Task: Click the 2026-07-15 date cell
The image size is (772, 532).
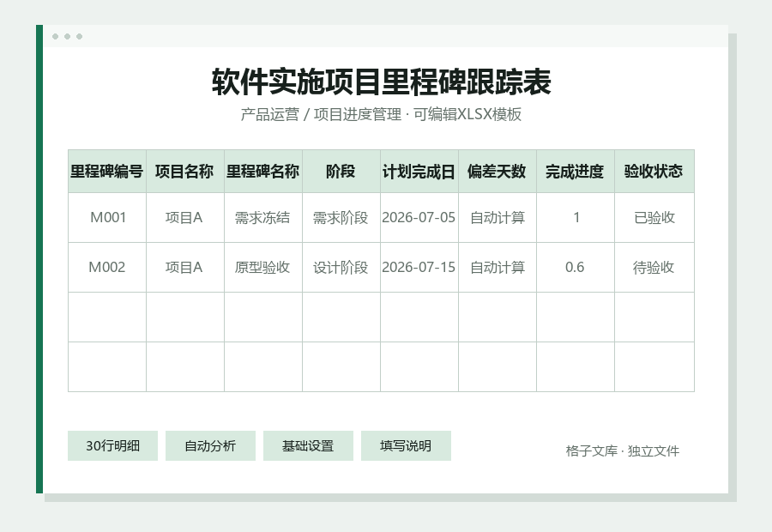Action: click(x=419, y=268)
